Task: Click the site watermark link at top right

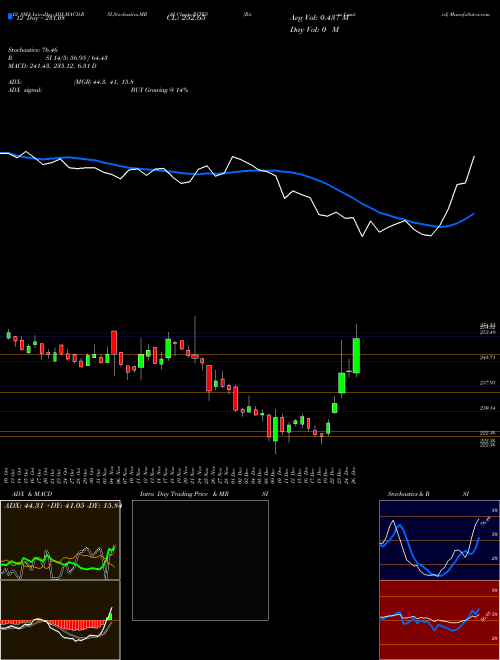Action: click(x=466, y=14)
